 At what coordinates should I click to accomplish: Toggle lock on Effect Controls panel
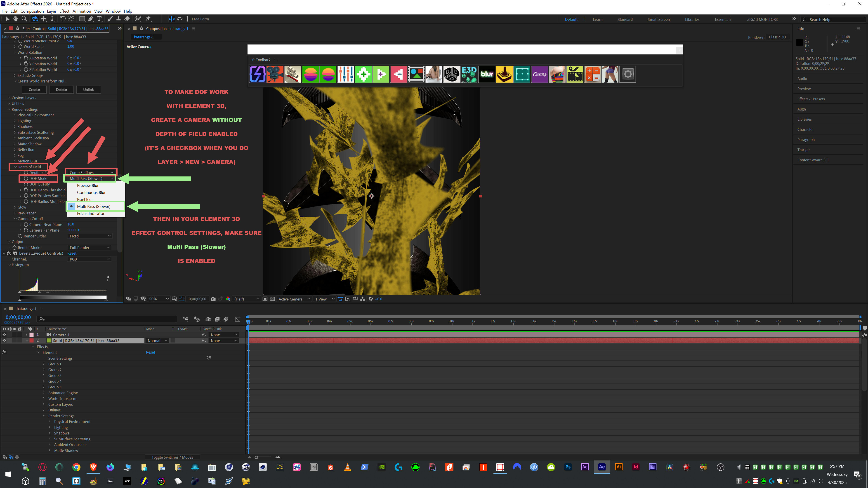pyautogui.click(x=18, y=28)
